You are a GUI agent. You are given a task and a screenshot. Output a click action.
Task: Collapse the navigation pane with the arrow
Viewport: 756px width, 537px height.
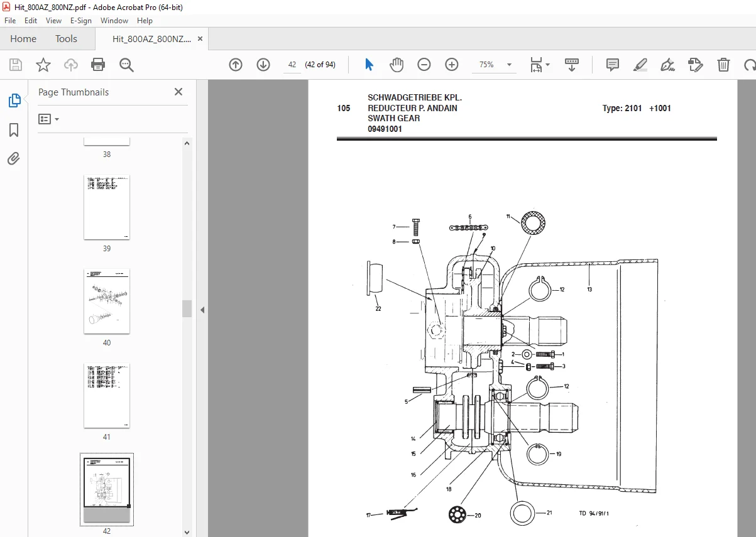(202, 310)
